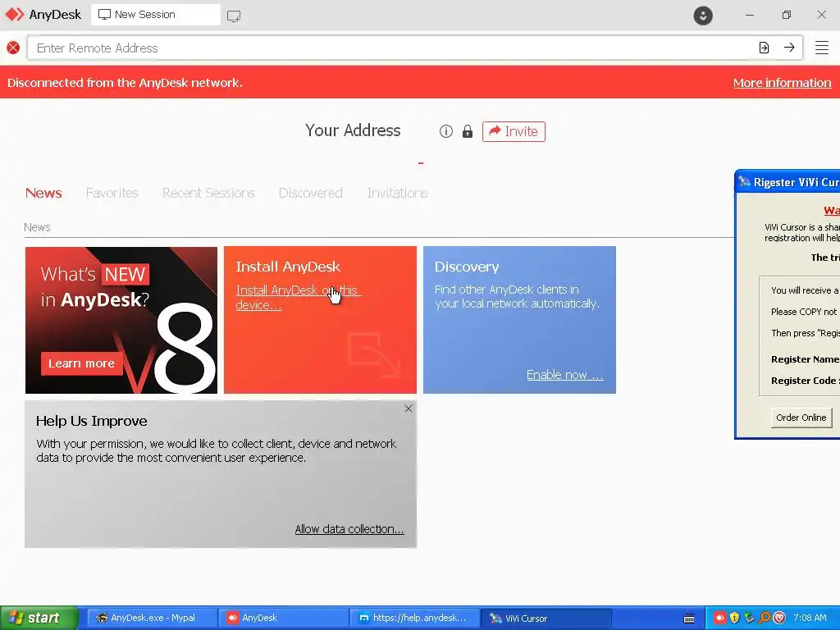Image resolution: width=840 pixels, height=630 pixels.
Task: Click Order Online in ViVi Cursor dialog
Action: click(x=801, y=418)
